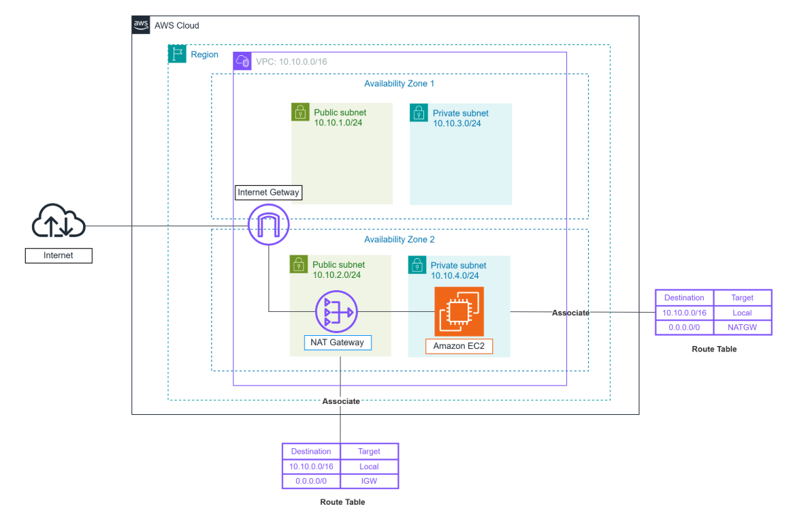Select the Region flag icon
Image resolution: width=812 pixels, height=517 pixels.
point(177,54)
